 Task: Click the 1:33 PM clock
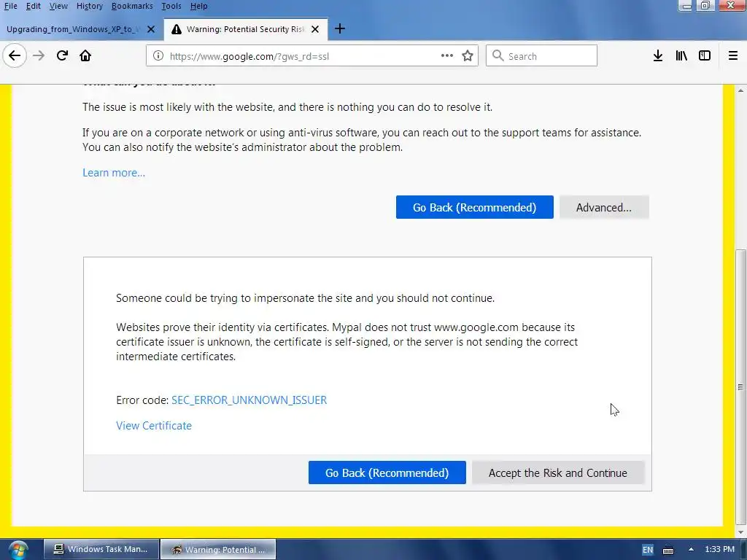pyautogui.click(x=720, y=549)
